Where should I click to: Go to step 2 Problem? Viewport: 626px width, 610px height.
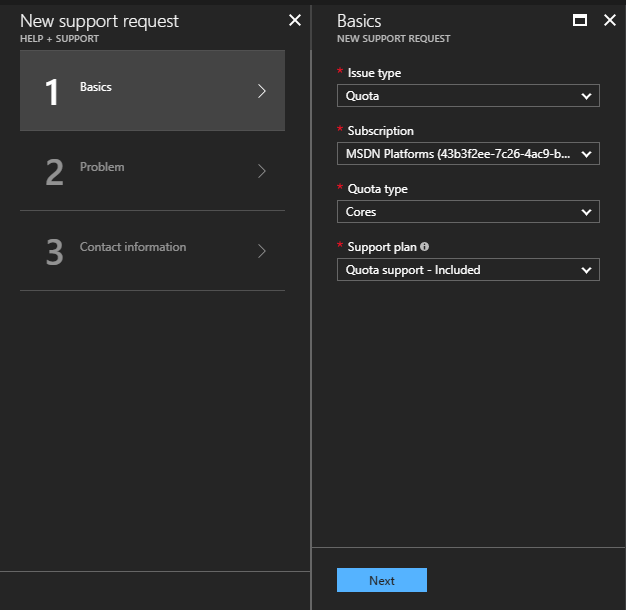click(152, 170)
